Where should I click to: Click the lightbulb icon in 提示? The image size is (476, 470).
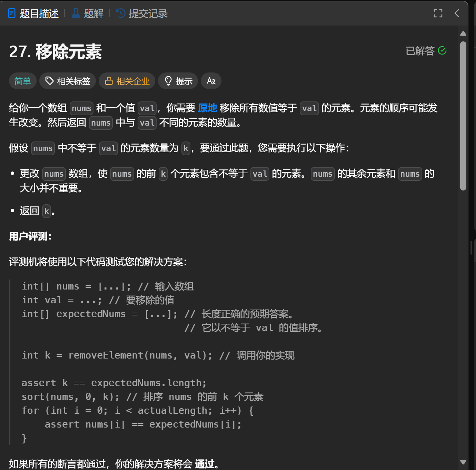[168, 81]
